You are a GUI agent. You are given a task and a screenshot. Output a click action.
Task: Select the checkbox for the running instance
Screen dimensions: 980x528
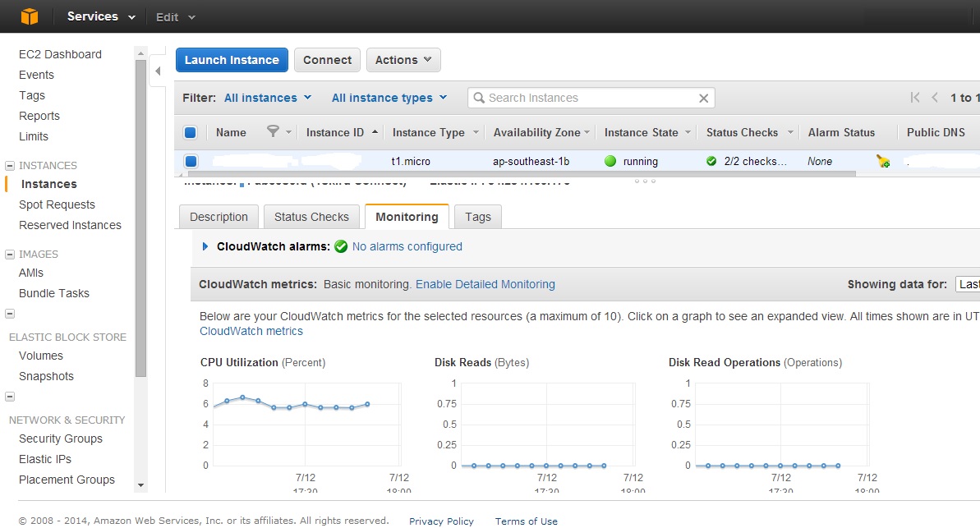tap(191, 161)
